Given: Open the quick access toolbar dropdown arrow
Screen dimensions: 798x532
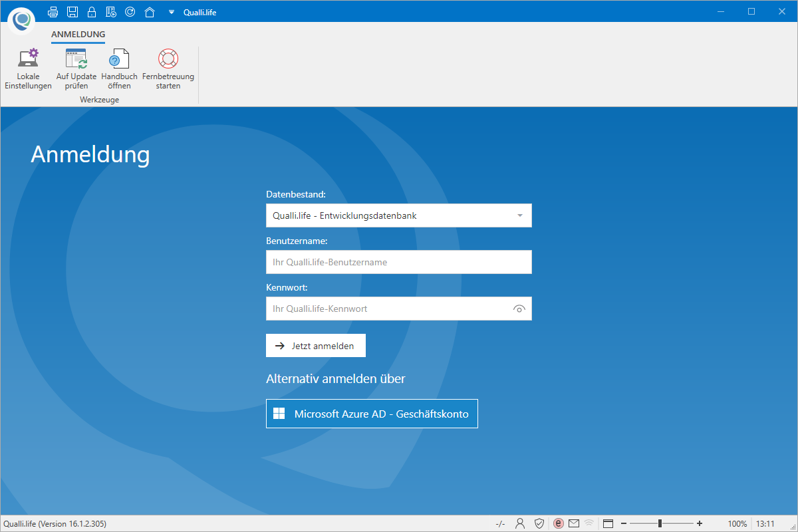Looking at the screenshot, I should point(172,12).
